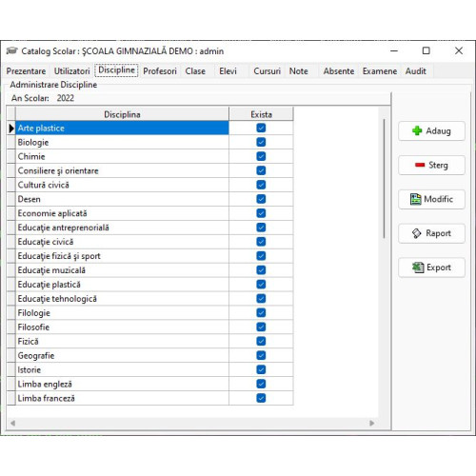Click the horizontal scrollbar right arrow

(371, 423)
